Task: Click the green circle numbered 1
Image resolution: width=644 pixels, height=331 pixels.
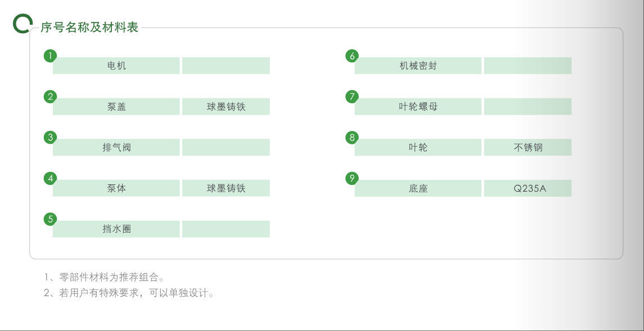Action: tap(50, 56)
